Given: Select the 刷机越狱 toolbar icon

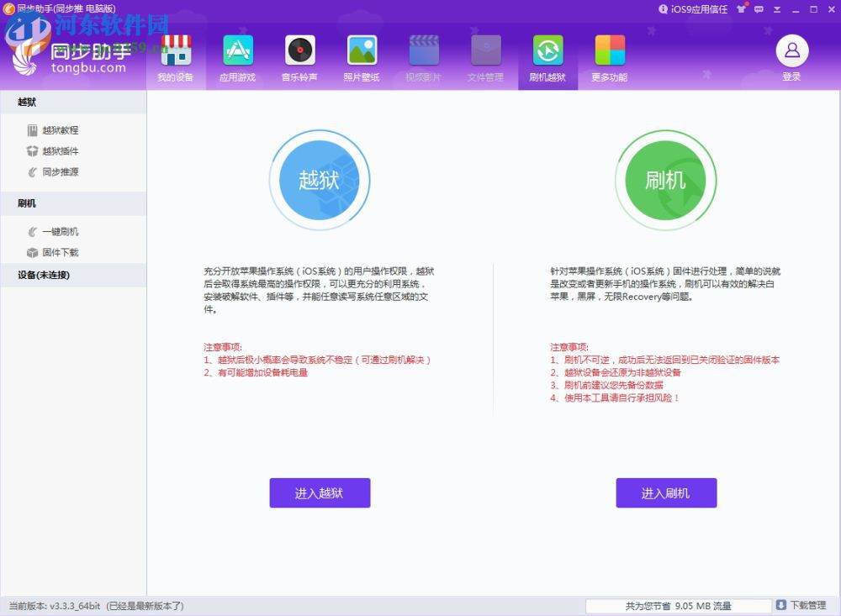Looking at the screenshot, I should 547,50.
